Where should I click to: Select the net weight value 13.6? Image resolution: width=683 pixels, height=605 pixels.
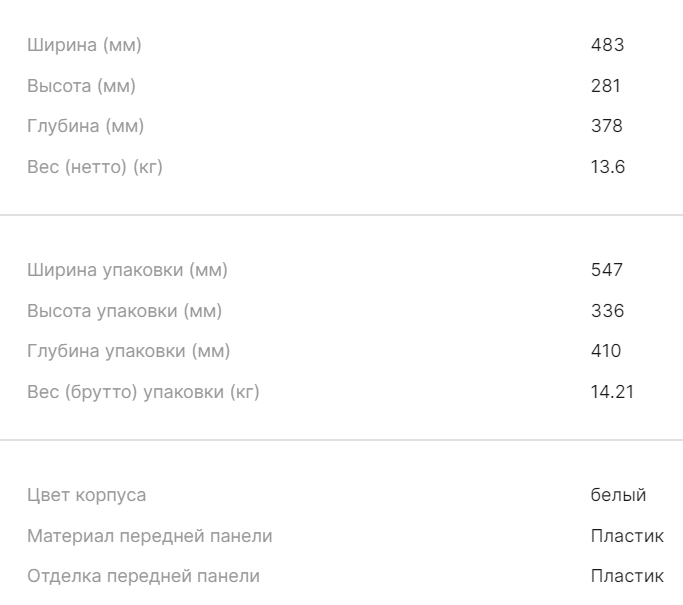[608, 167]
